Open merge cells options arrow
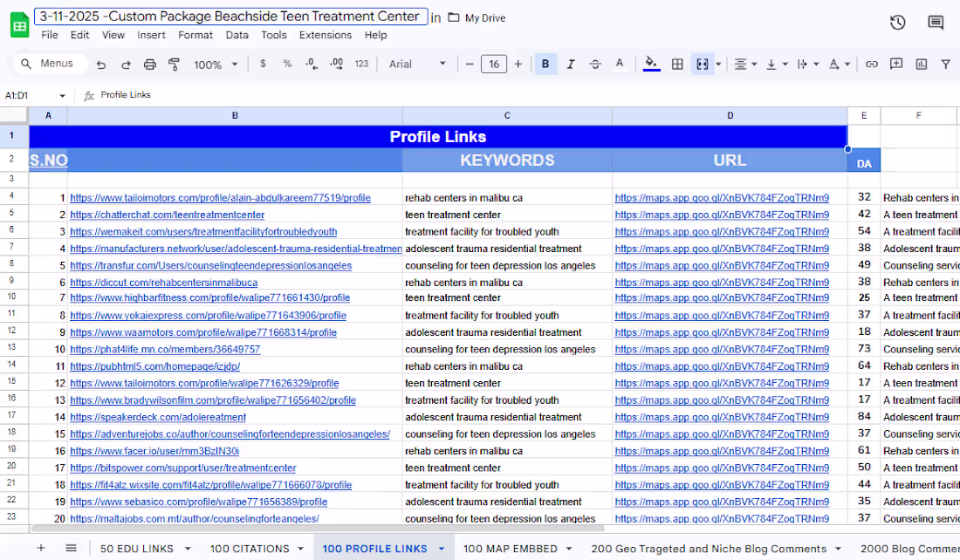This screenshot has height=560, width=960. click(x=719, y=64)
